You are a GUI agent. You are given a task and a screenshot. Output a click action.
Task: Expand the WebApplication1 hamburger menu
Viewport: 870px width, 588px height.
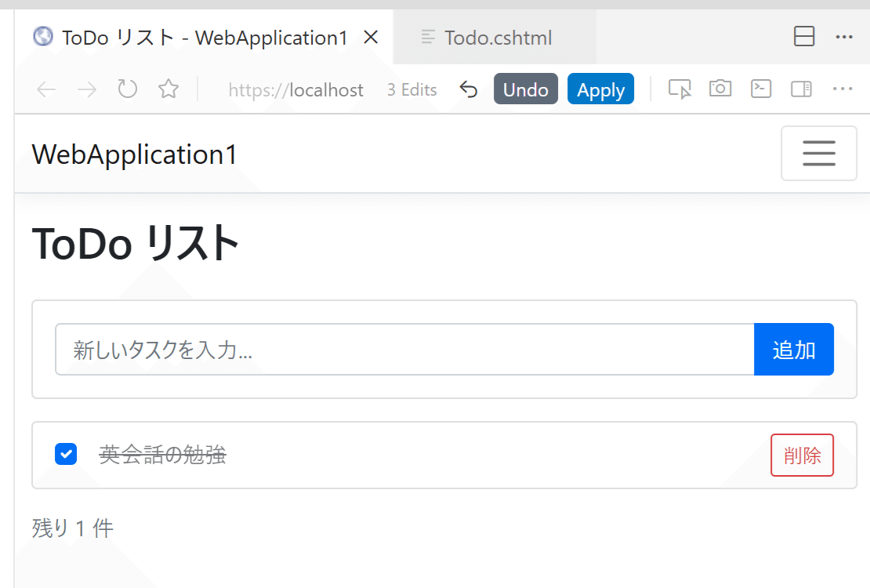click(819, 154)
